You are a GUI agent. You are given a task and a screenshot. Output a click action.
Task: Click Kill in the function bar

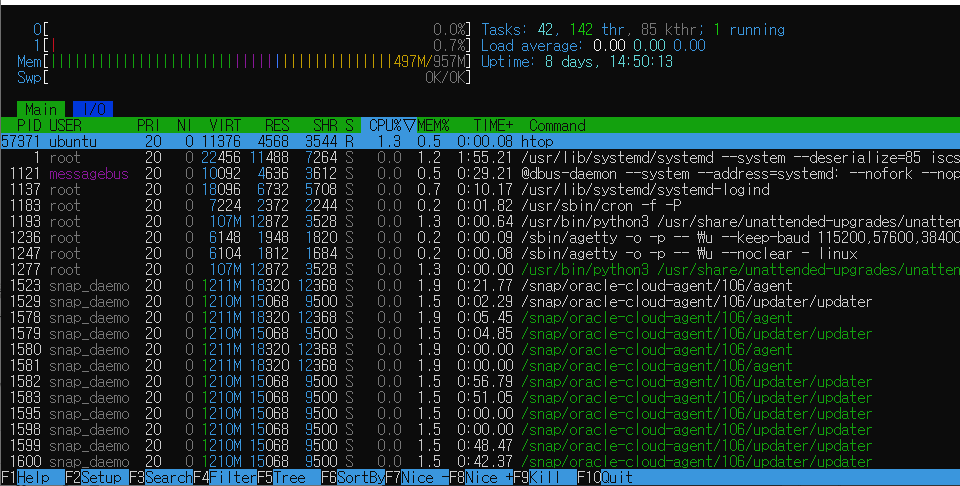545,477
